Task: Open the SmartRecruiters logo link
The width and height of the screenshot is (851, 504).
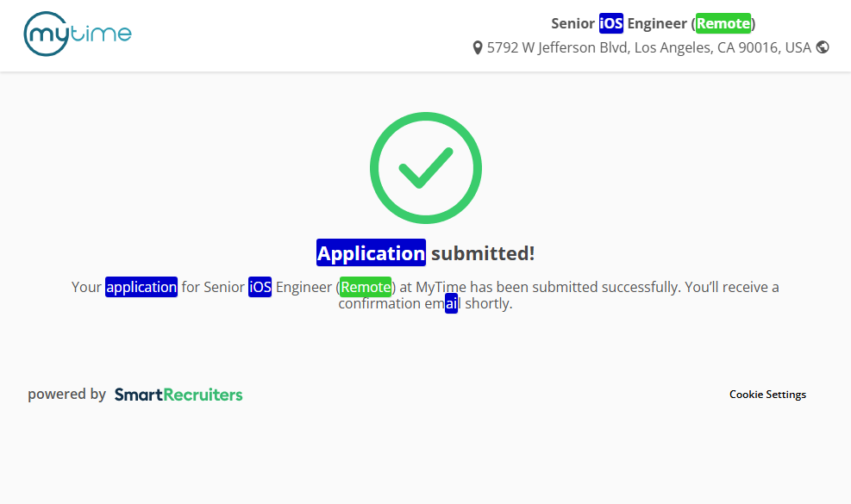Action: click(x=178, y=395)
